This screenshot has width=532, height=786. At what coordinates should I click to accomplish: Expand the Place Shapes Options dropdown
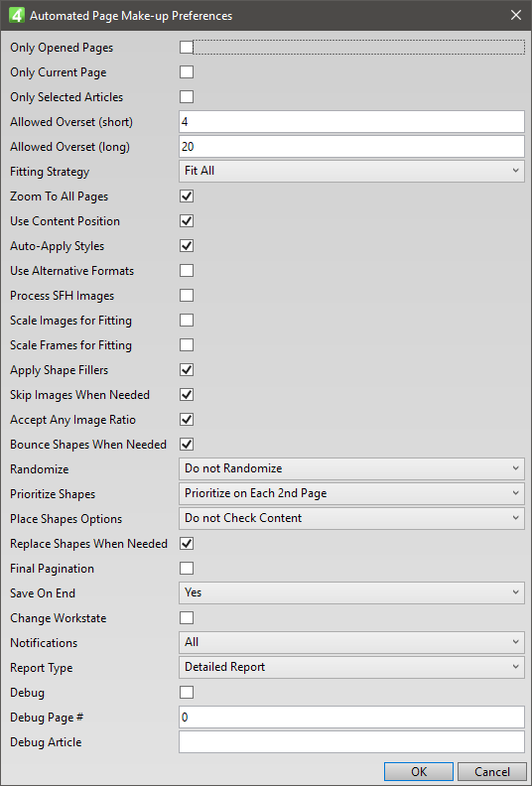(351, 518)
